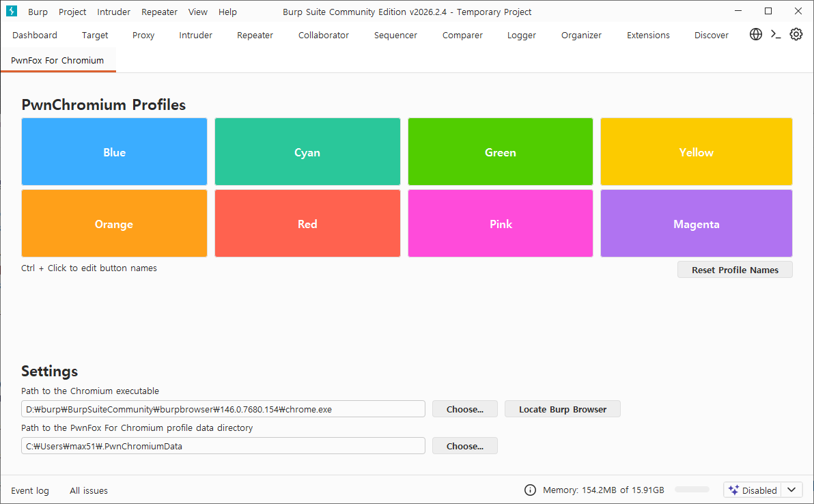Image resolution: width=814 pixels, height=504 pixels.
Task: Launch the Pink profile
Action: tap(501, 223)
